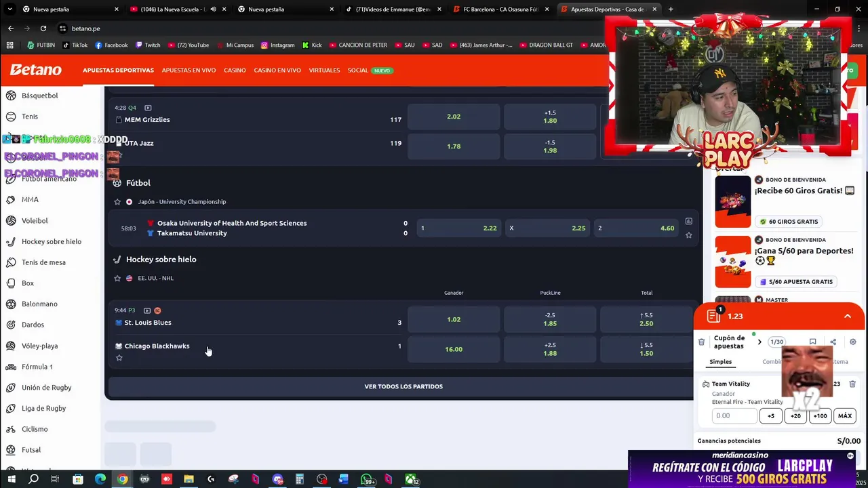Open Liga de Rugby in the sidebar
The width and height of the screenshot is (868, 488).
click(43, 409)
